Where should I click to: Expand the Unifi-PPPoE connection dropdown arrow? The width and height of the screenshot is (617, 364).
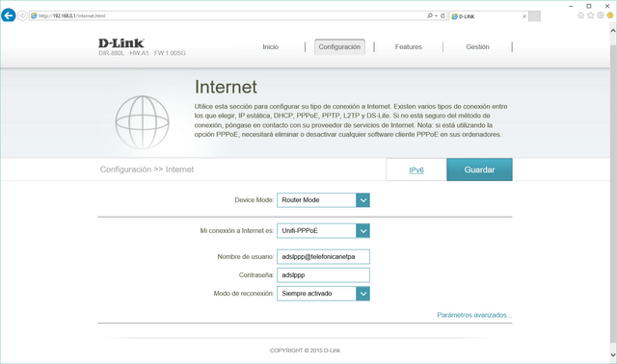[x=362, y=231]
